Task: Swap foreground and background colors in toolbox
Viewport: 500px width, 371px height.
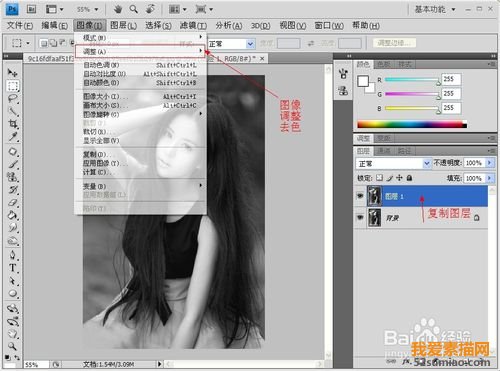Action: click(x=16, y=357)
